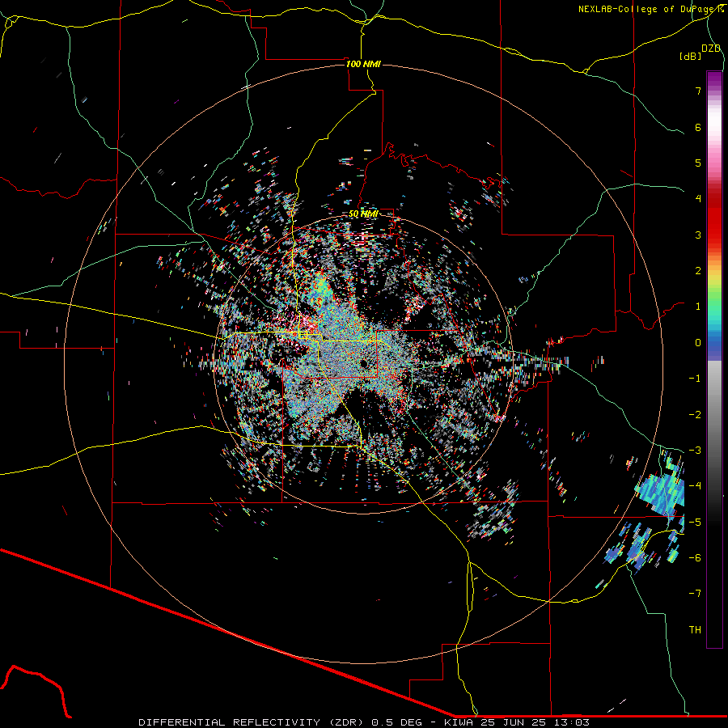
Task: Click the colorbar value label 3
Action: point(698,235)
